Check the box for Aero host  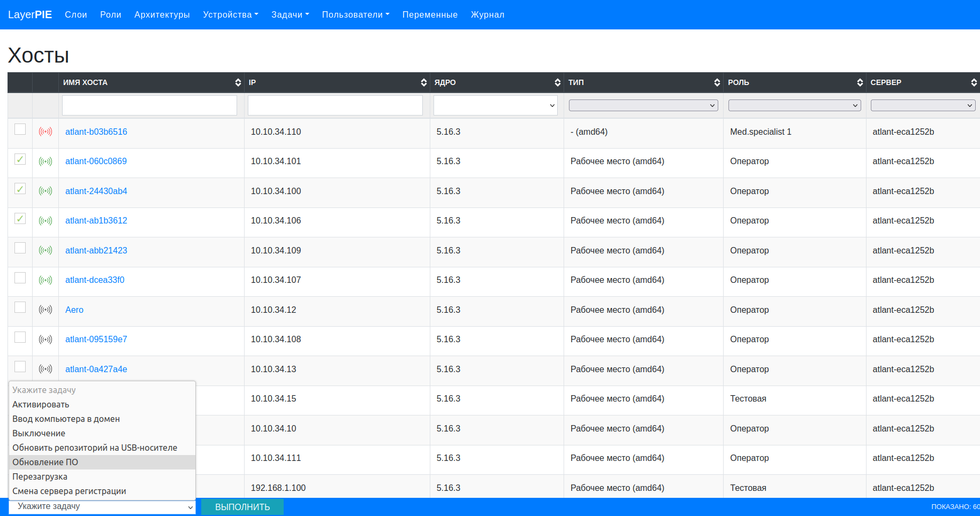[x=20, y=307]
